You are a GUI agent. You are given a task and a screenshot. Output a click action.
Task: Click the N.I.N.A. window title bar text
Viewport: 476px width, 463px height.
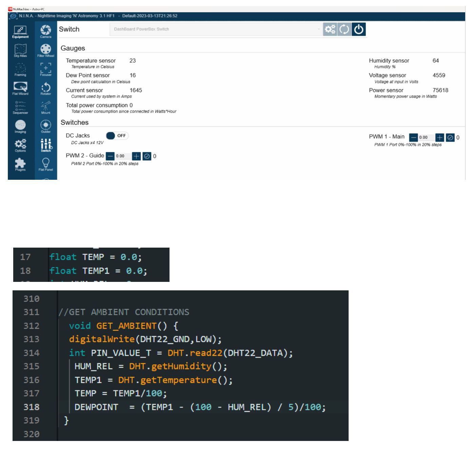point(98,16)
